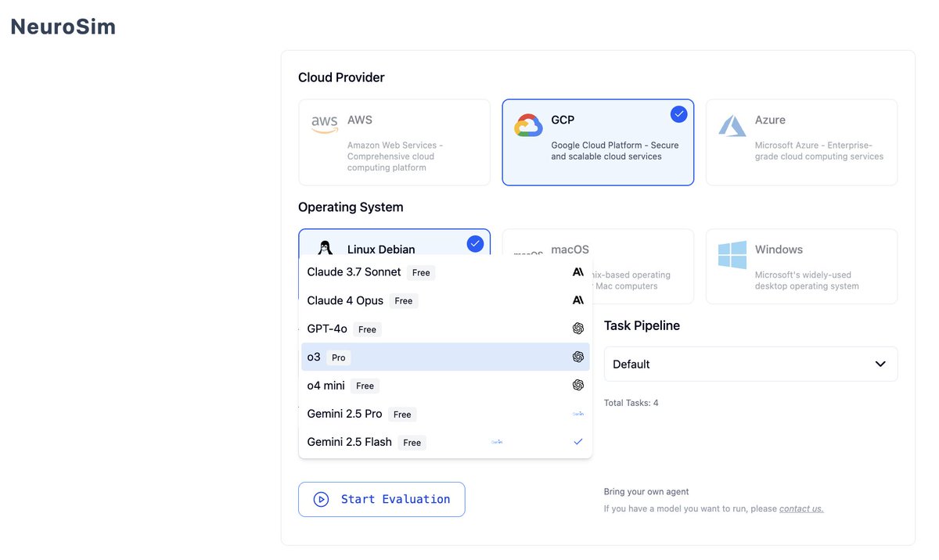The width and height of the screenshot is (939, 560).
Task: Click the AWS logo icon
Action: tap(324, 124)
